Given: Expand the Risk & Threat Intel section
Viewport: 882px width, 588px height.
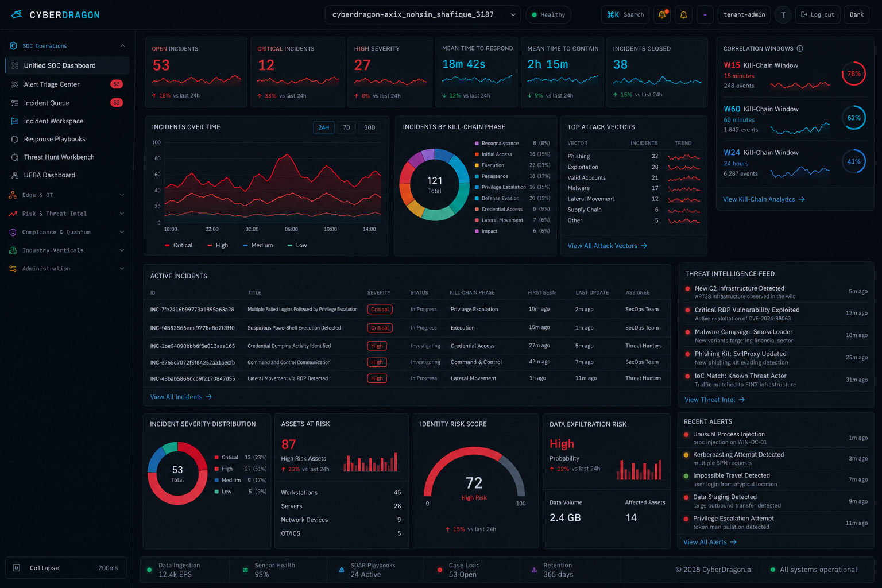Looking at the screenshot, I should (x=122, y=214).
